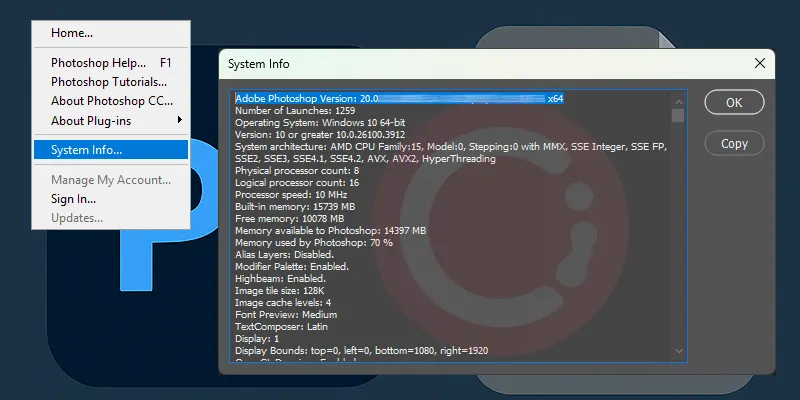Click TextComposer: Latin line

281,327
